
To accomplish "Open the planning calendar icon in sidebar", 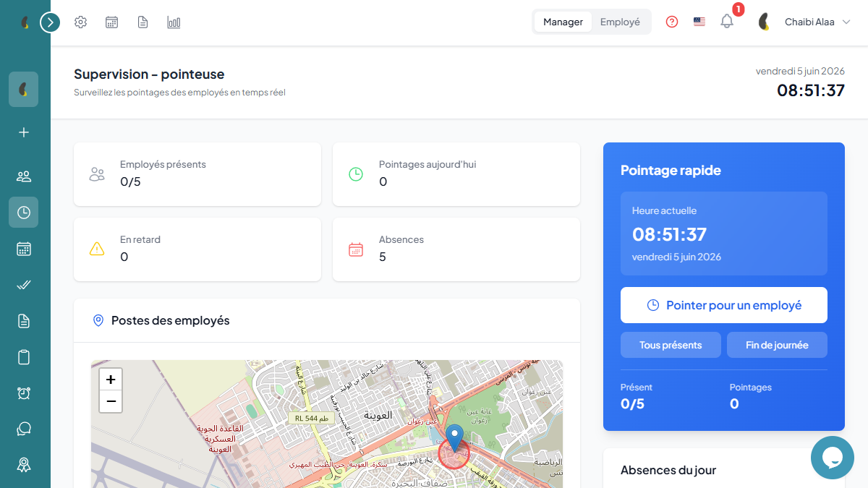I will click(24, 249).
